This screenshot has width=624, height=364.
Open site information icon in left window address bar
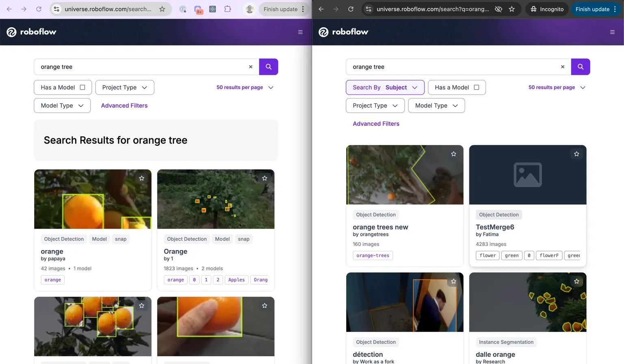(x=56, y=9)
